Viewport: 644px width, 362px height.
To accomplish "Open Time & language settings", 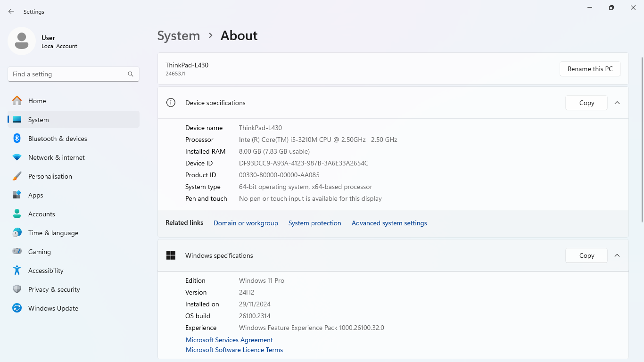I will click(74, 233).
